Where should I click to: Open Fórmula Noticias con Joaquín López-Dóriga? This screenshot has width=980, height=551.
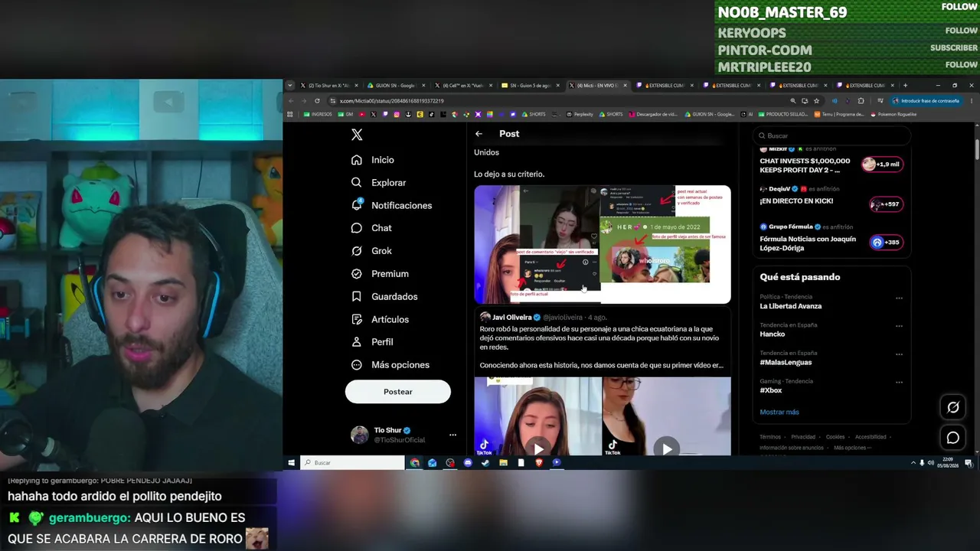[808, 243]
